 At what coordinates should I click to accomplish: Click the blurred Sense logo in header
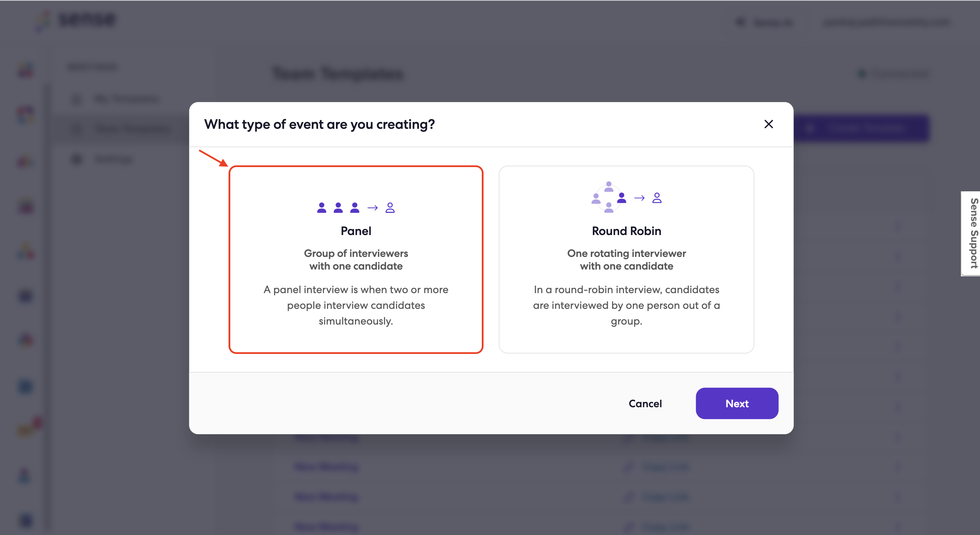[76, 20]
